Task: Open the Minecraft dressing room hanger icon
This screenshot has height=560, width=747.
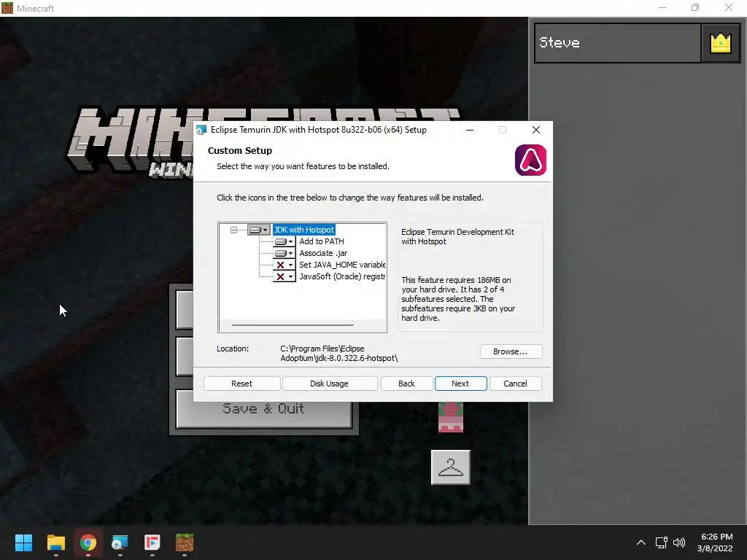Action: 451,467
